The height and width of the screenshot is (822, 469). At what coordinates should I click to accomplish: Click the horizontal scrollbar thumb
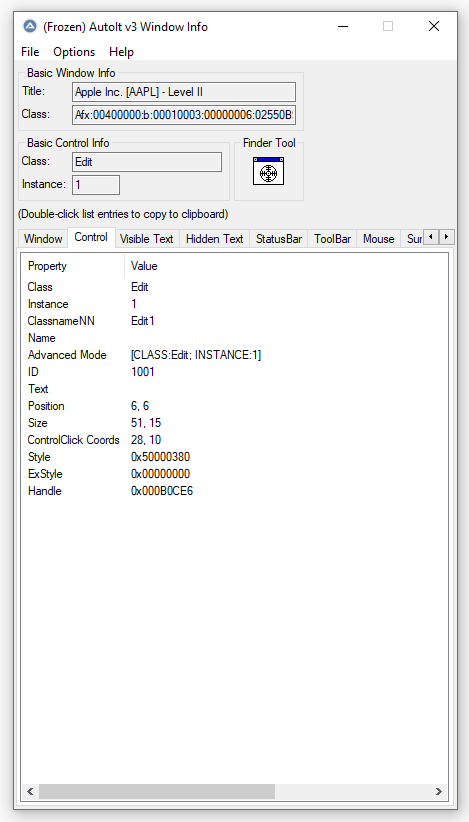pyautogui.click(x=157, y=791)
